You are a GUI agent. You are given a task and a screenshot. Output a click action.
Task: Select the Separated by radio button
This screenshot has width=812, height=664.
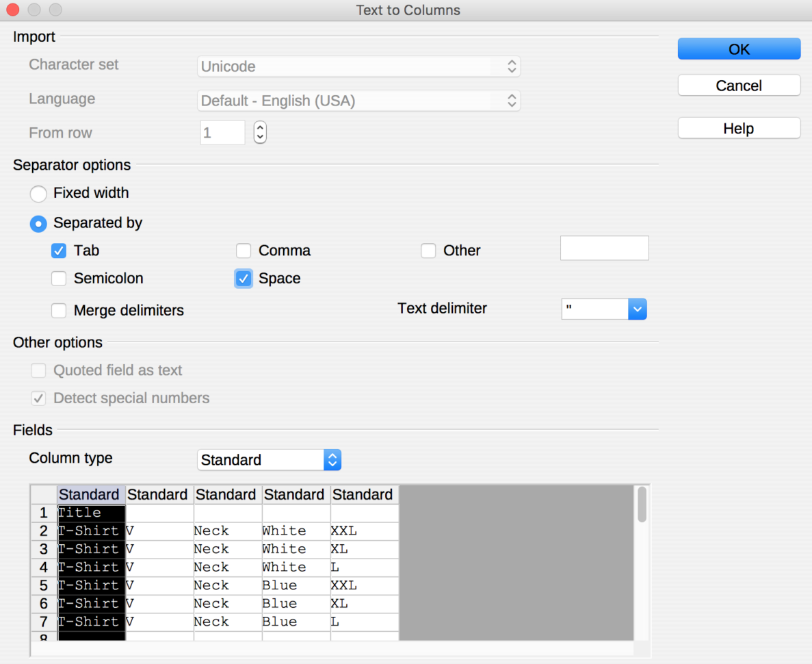click(38, 224)
